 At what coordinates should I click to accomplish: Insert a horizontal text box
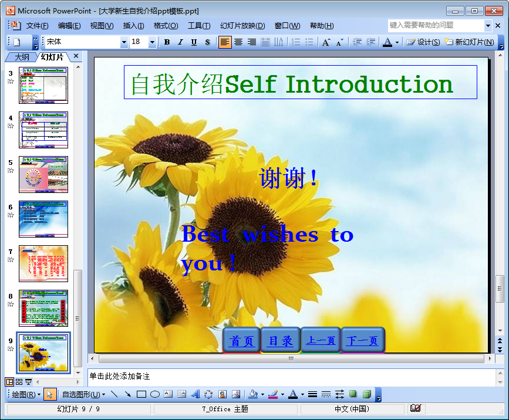point(168,394)
